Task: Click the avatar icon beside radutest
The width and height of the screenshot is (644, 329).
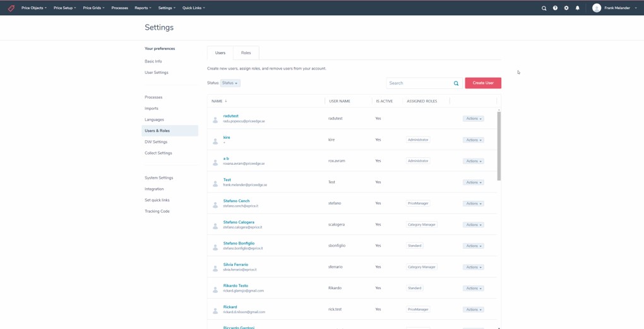Action: point(215,120)
